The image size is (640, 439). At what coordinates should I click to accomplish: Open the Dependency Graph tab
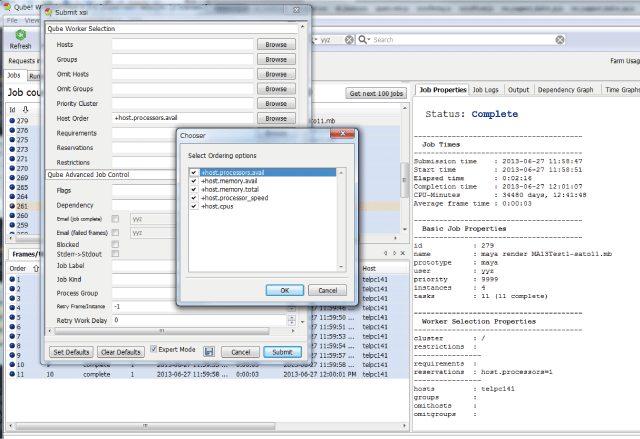[x=565, y=90]
